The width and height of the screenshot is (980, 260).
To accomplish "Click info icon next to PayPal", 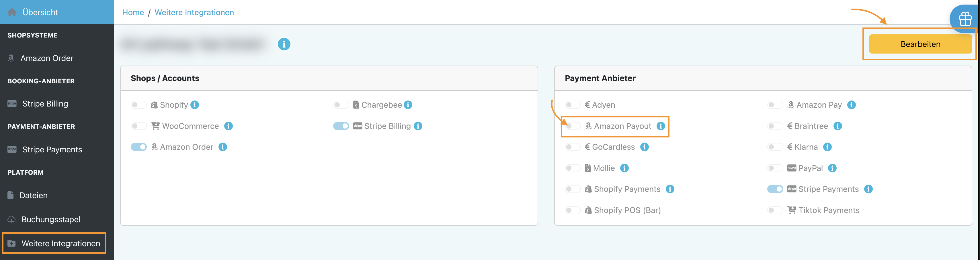I will pos(832,168).
